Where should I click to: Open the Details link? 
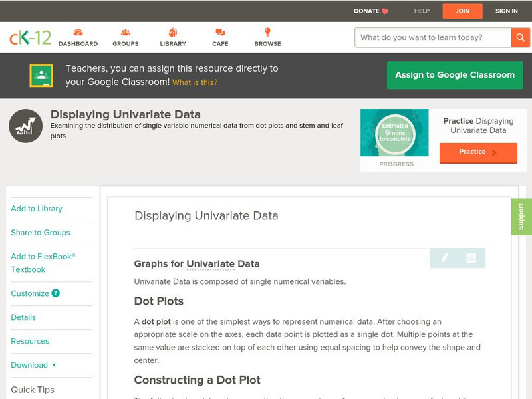(23, 317)
